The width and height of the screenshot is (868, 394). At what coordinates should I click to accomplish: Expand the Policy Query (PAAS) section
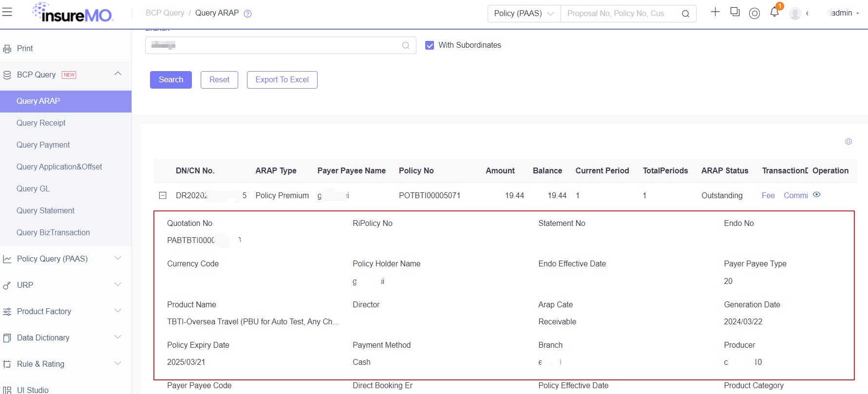[x=118, y=258]
